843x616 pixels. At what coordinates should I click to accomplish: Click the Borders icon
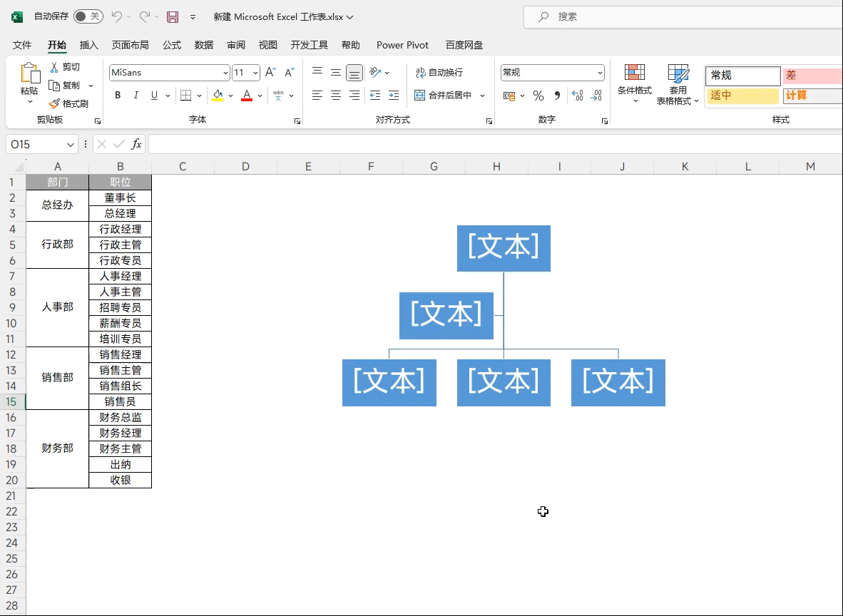point(185,95)
